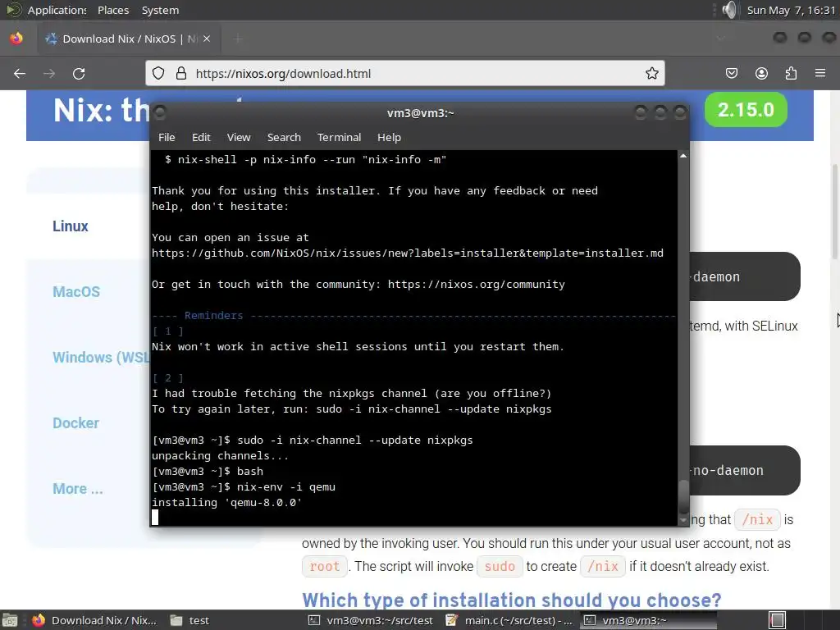Open the terminal View menu
840x630 pixels.
click(x=239, y=137)
